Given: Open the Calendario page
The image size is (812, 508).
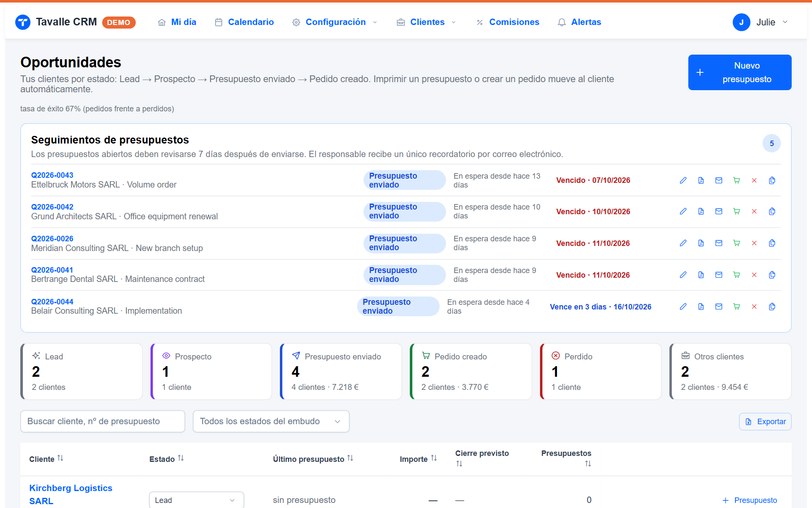Looking at the screenshot, I should [x=244, y=22].
